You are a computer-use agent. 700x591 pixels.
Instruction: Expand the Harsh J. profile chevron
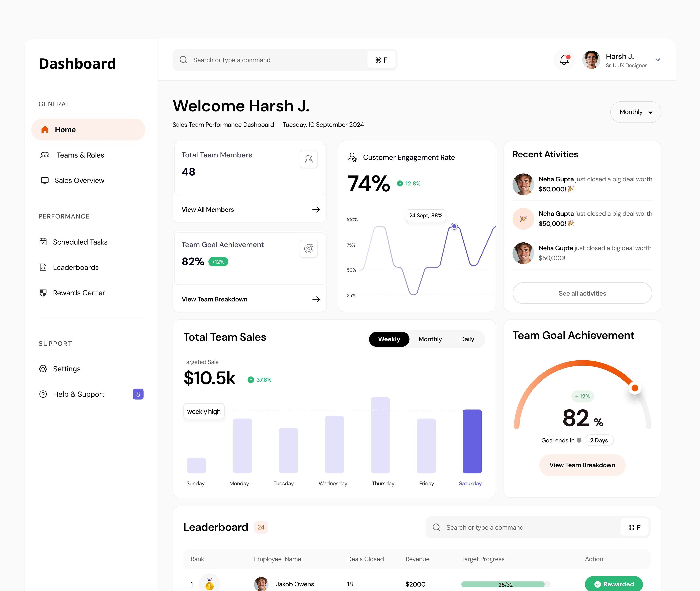(x=658, y=60)
